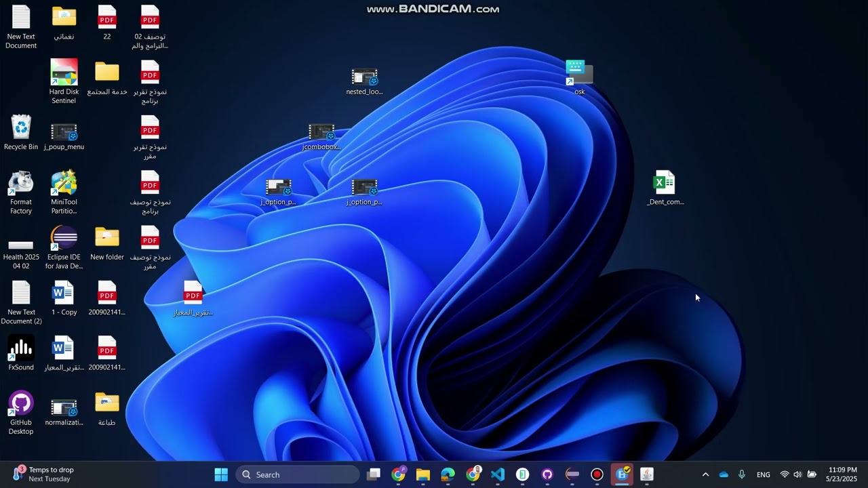Open the Java app on taskbar
Image resolution: width=868 pixels, height=488 pixels.
[647, 474]
